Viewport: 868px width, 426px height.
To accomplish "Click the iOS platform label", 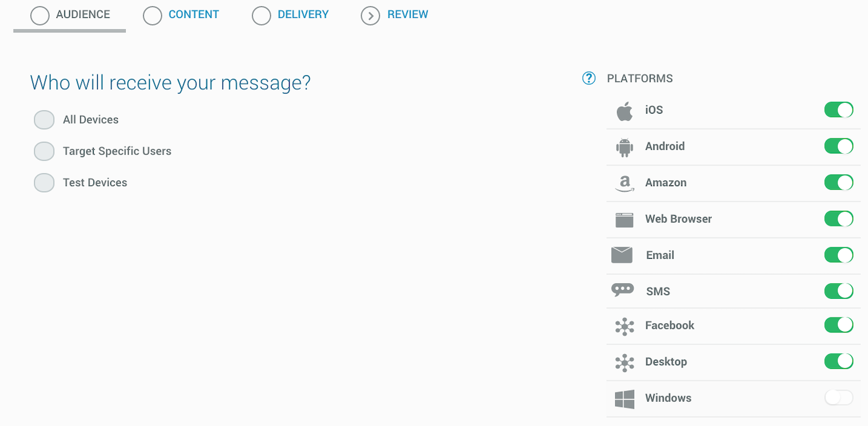I will [x=654, y=110].
